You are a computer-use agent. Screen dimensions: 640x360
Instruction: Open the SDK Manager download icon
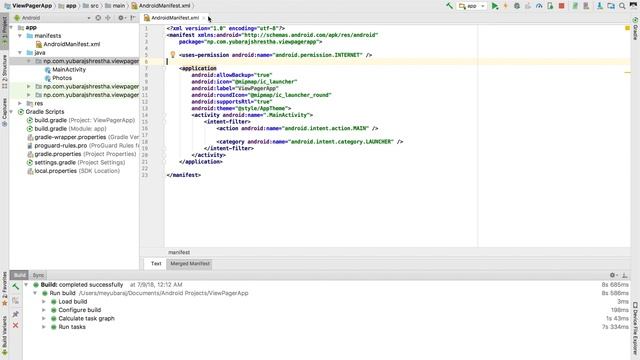[x=600, y=6]
